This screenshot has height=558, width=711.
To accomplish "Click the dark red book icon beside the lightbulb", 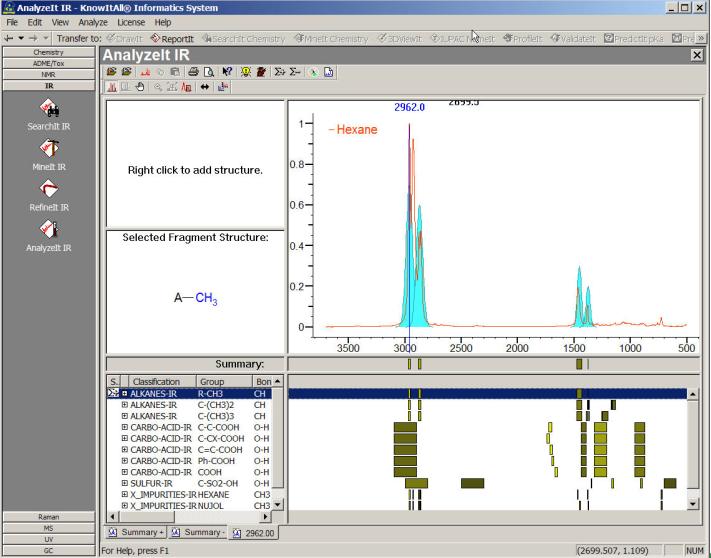I will [261, 72].
